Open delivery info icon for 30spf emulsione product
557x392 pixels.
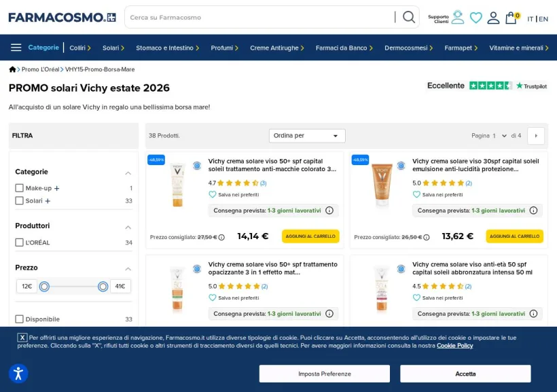(x=533, y=211)
